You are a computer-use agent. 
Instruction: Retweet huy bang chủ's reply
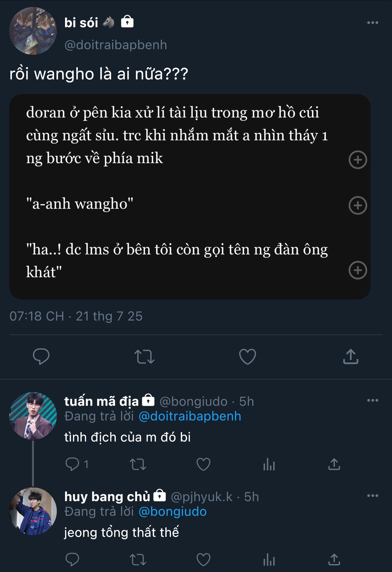138,559
